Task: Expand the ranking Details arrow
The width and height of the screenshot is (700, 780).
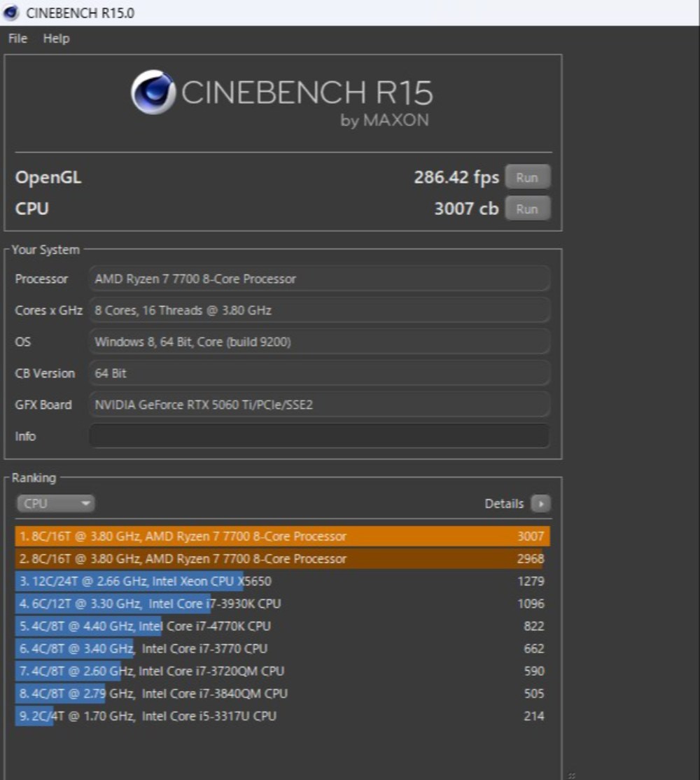Action: 541,503
